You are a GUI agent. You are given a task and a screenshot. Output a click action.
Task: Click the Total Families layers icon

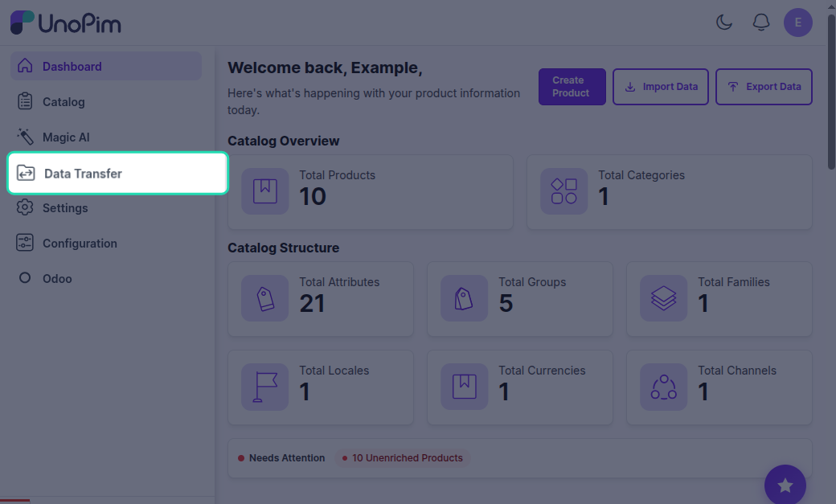(x=663, y=298)
